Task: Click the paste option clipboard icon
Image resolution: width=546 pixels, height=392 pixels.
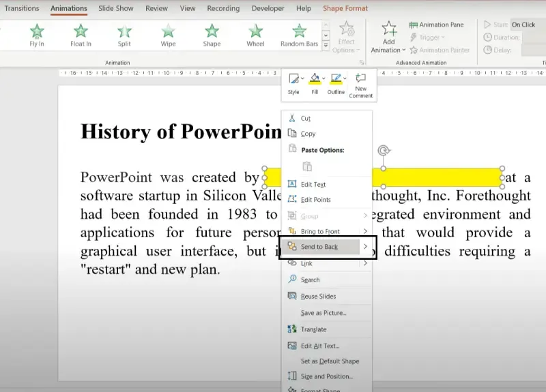Action: point(307,166)
